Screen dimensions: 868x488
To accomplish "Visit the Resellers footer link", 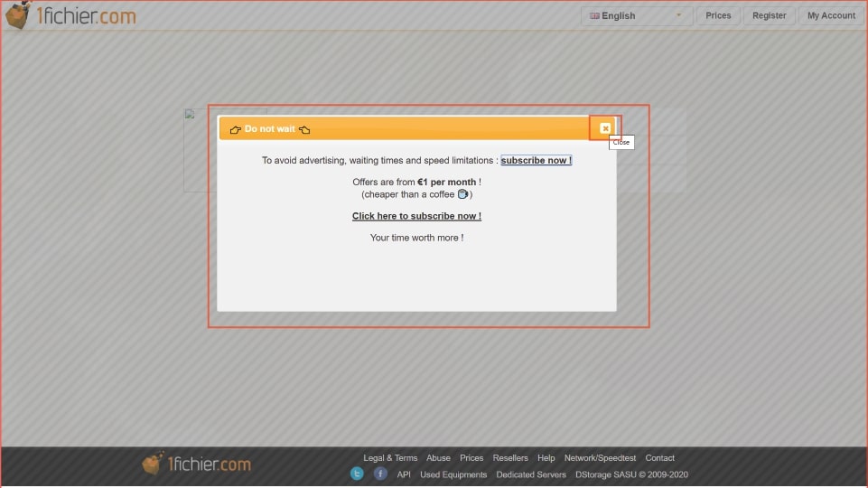I will pos(510,458).
